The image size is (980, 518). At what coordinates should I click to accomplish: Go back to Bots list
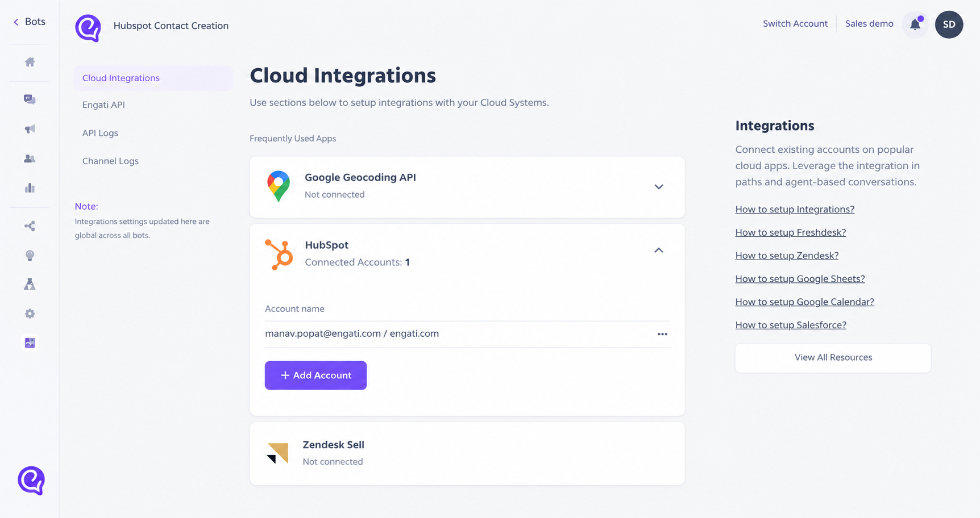pos(29,22)
